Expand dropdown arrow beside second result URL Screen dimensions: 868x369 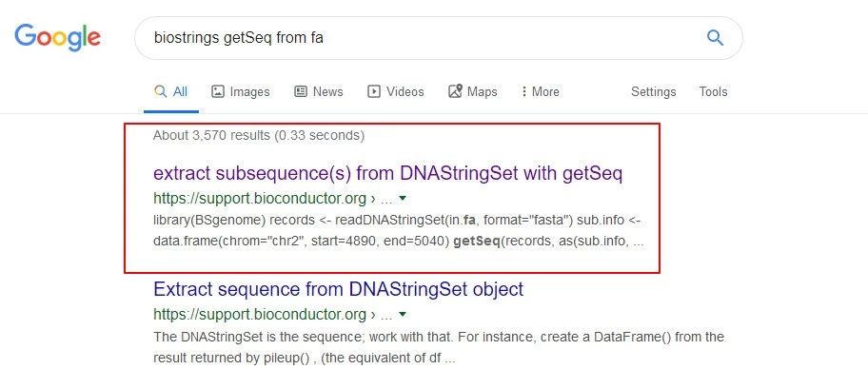point(403,314)
